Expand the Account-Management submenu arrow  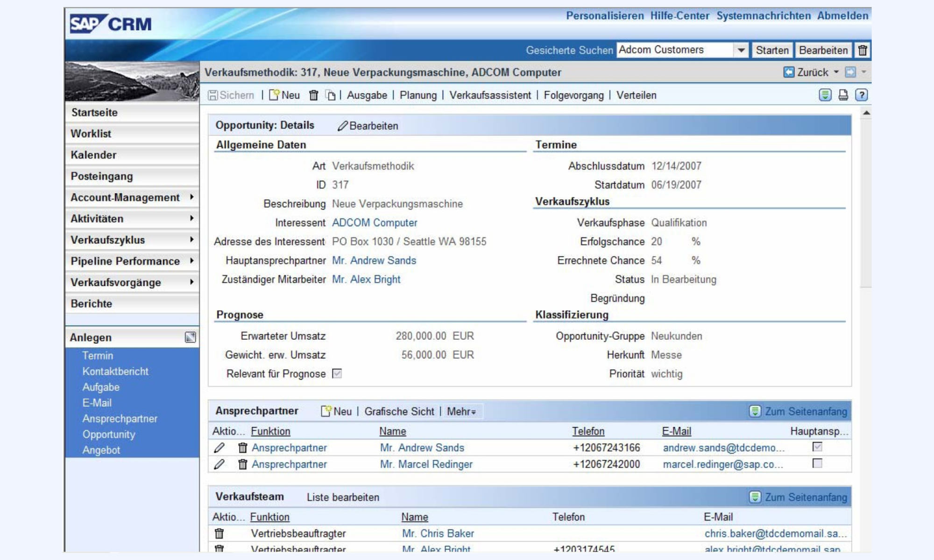coord(191,197)
